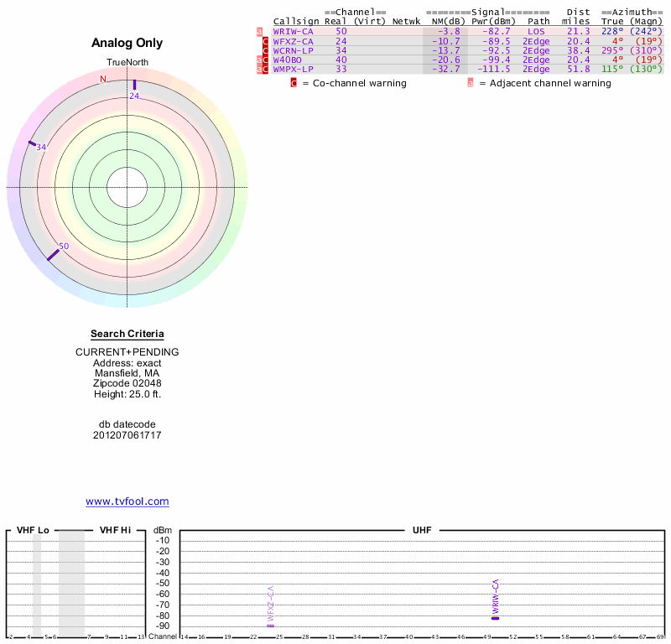This screenshot has height=644, width=671.
Task: Click the LOS path value for WRIW-CA
Action: coord(536,32)
